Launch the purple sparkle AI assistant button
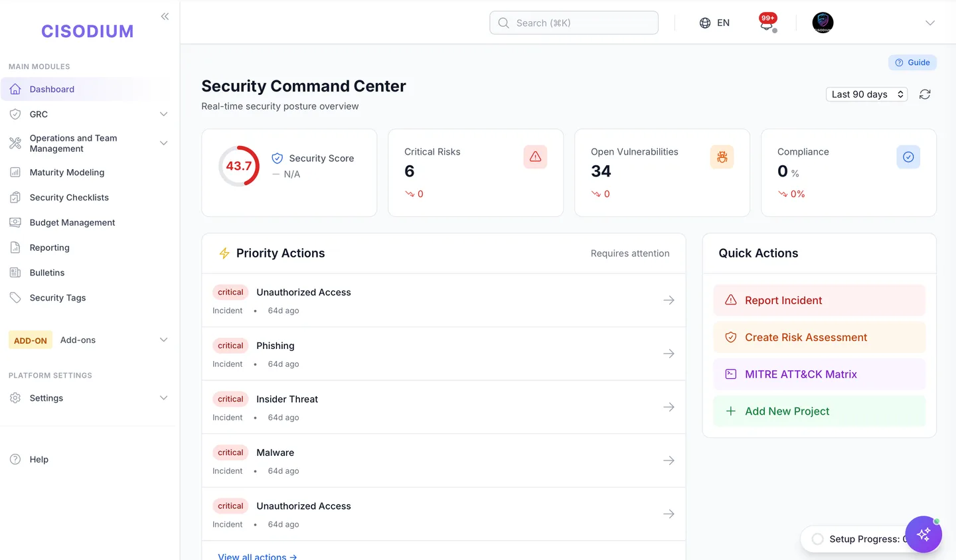 tap(923, 534)
